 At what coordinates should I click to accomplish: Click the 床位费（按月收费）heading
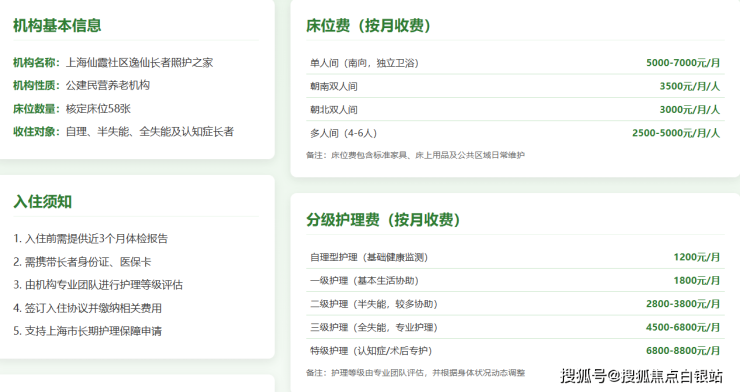369,25
